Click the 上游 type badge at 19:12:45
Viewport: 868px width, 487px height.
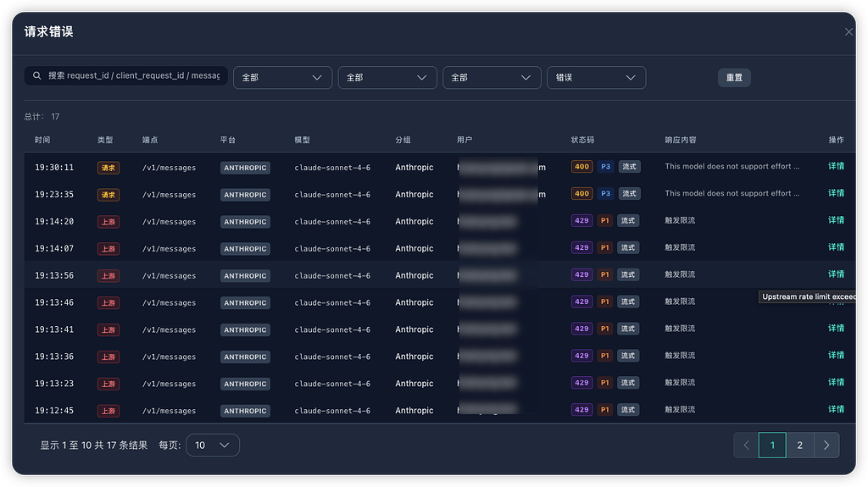(x=108, y=411)
